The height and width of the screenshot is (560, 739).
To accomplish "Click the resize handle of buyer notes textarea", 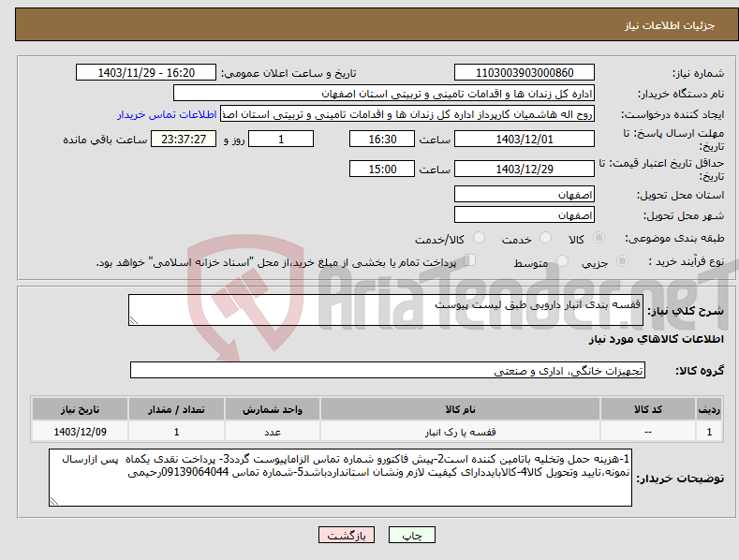I will 54,501.
